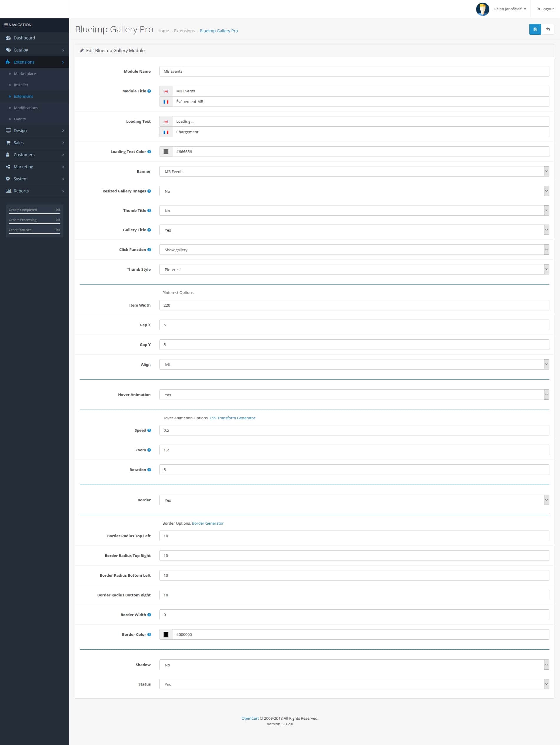This screenshot has height=745, width=560.
Task: Click the Extensions puzzle icon
Action: coord(8,62)
